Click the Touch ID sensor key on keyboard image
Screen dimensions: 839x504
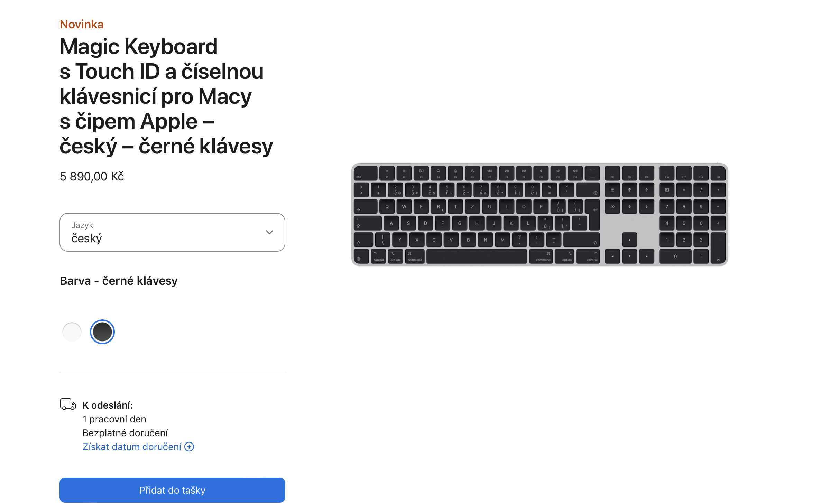pyautogui.click(x=593, y=173)
